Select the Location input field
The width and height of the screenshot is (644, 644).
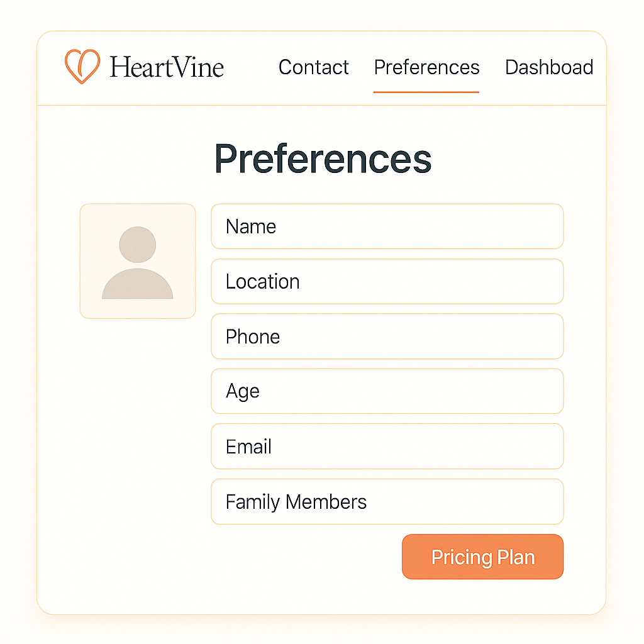coord(387,281)
